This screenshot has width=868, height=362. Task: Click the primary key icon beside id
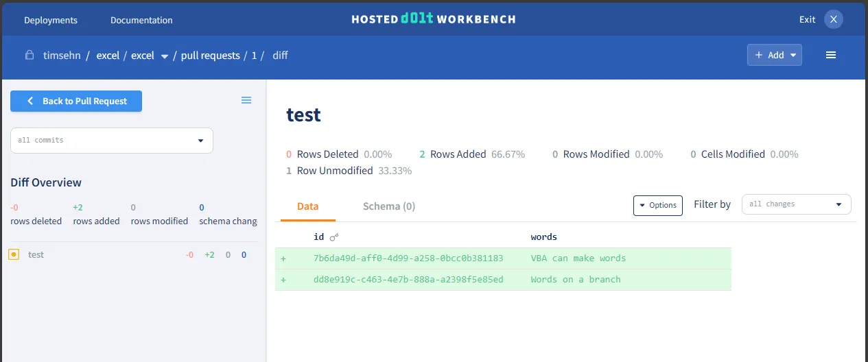[334, 237]
